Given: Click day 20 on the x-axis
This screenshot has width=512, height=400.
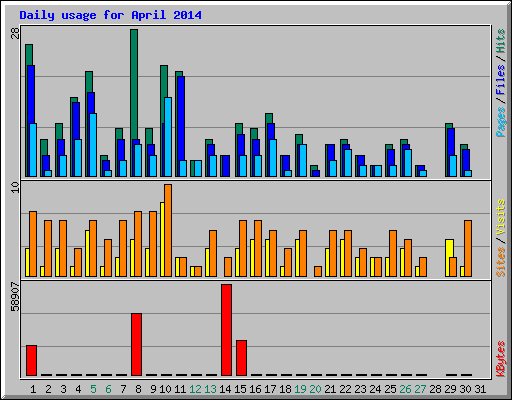Looking at the screenshot, I should coord(315,389).
